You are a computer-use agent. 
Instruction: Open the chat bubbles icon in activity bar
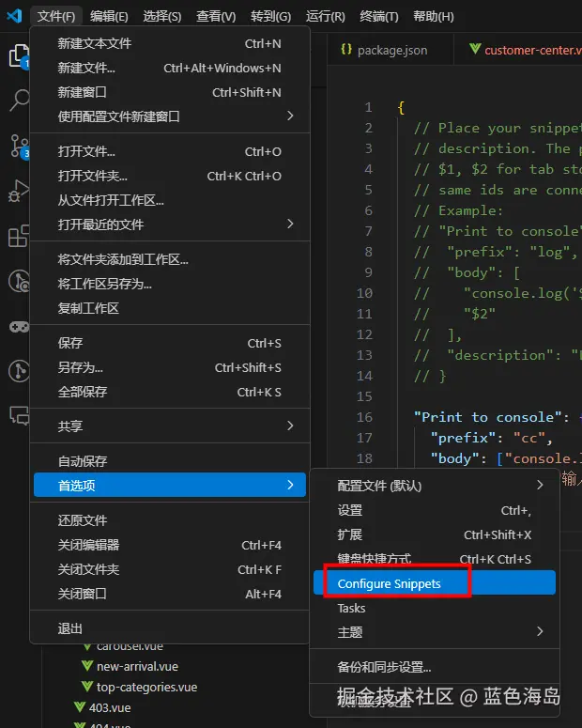(19, 415)
